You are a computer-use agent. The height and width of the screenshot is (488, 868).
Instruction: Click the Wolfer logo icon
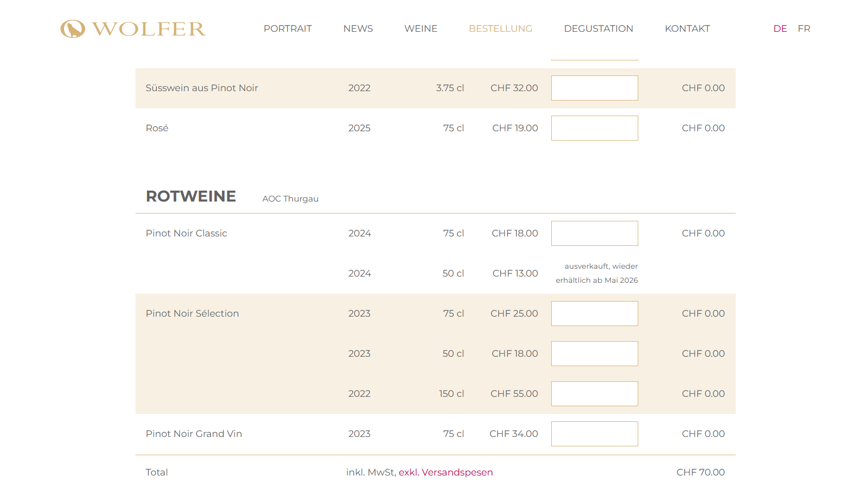click(72, 29)
